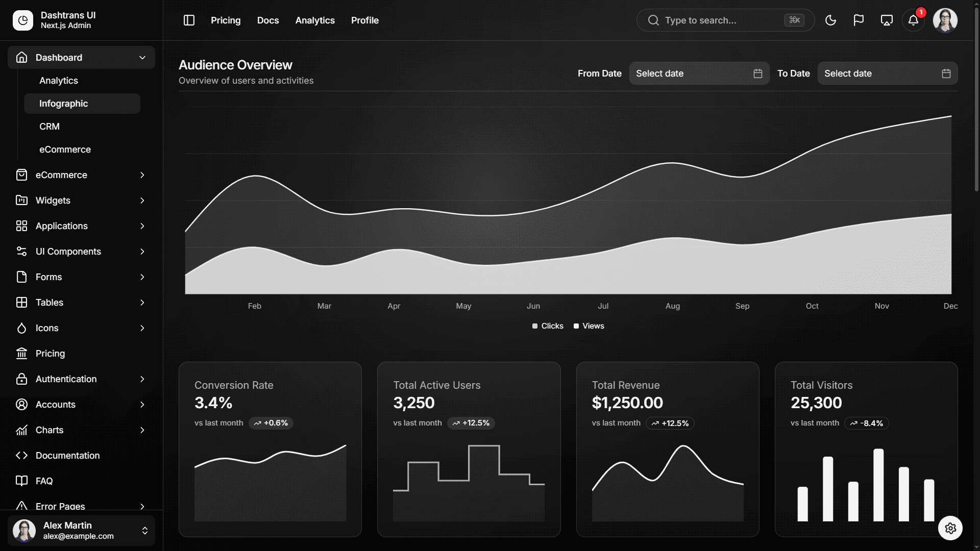Toggle Clicks series in chart legend
Screen dimensions: 980x551
point(548,326)
